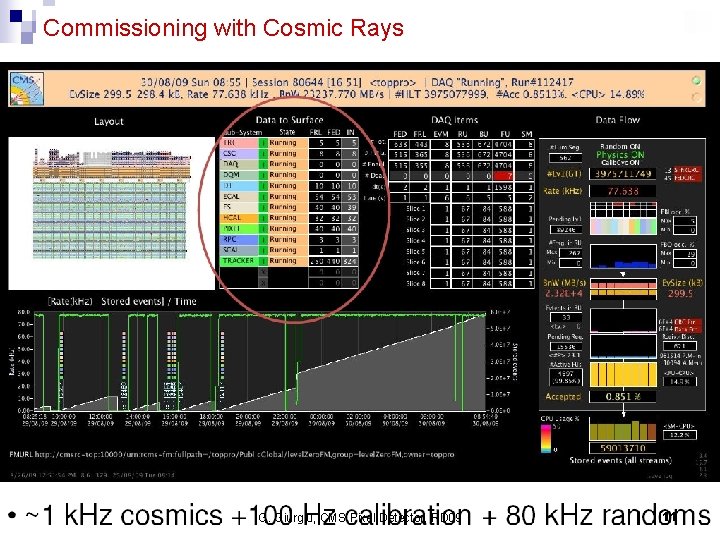
Task: Select the 'Slice 4' row label
Action: coord(416,241)
